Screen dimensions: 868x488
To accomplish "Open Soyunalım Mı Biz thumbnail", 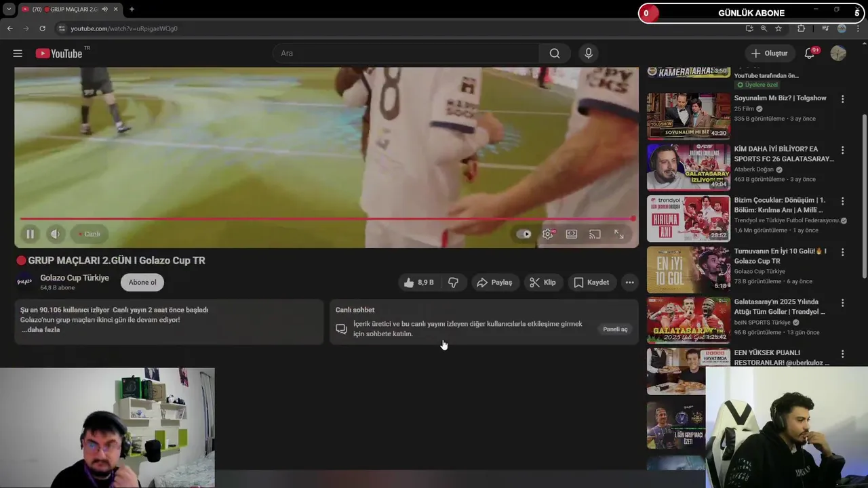I will tap(688, 116).
